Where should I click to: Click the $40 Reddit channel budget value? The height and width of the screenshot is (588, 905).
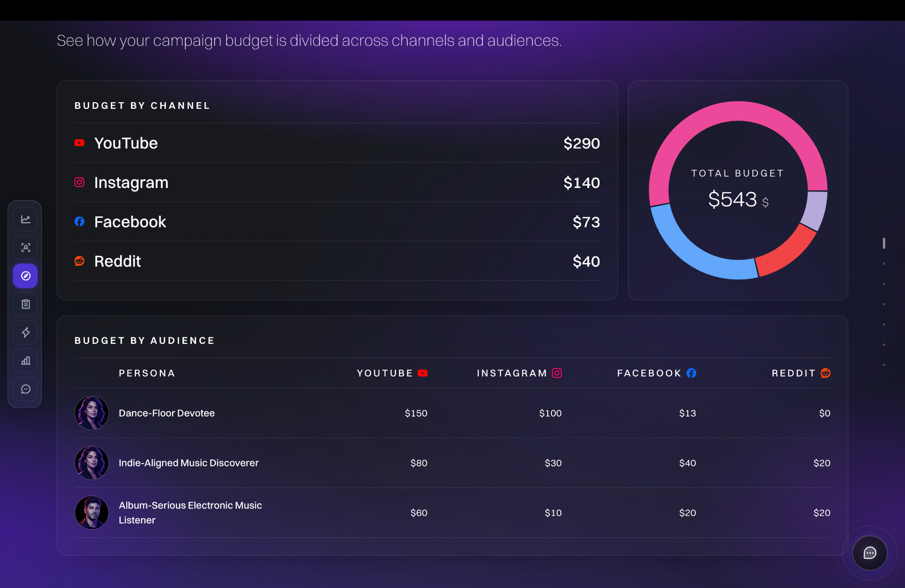pyautogui.click(x=586, y=261)
